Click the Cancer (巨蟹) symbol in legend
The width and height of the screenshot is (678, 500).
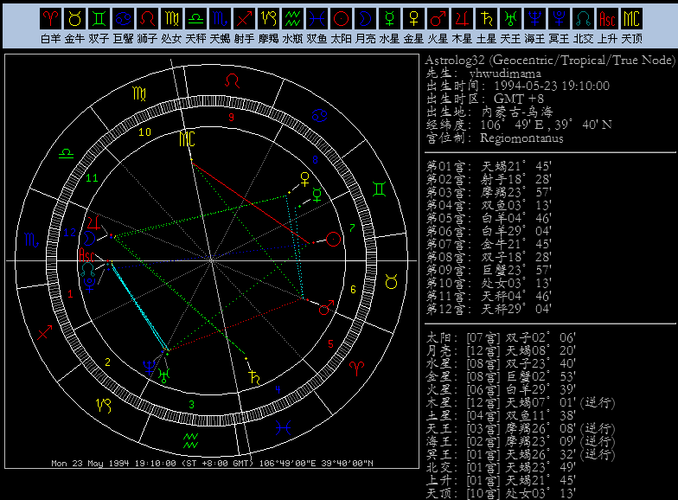123,19
